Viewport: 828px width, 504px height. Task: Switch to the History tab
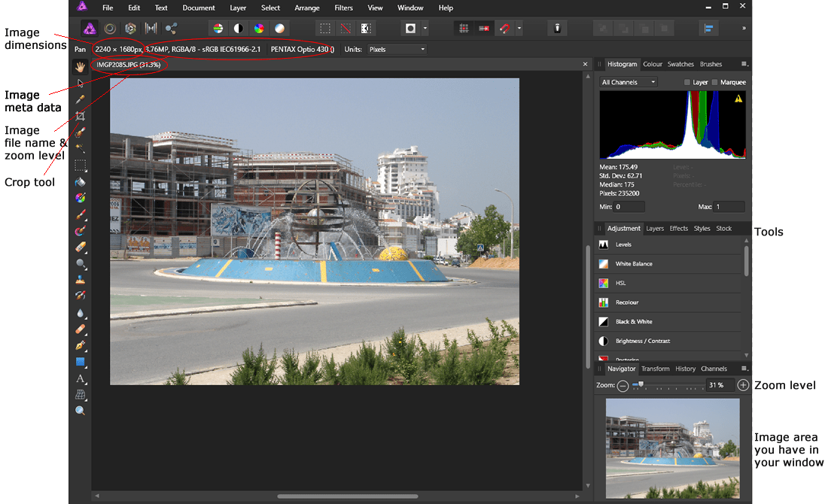686,369
